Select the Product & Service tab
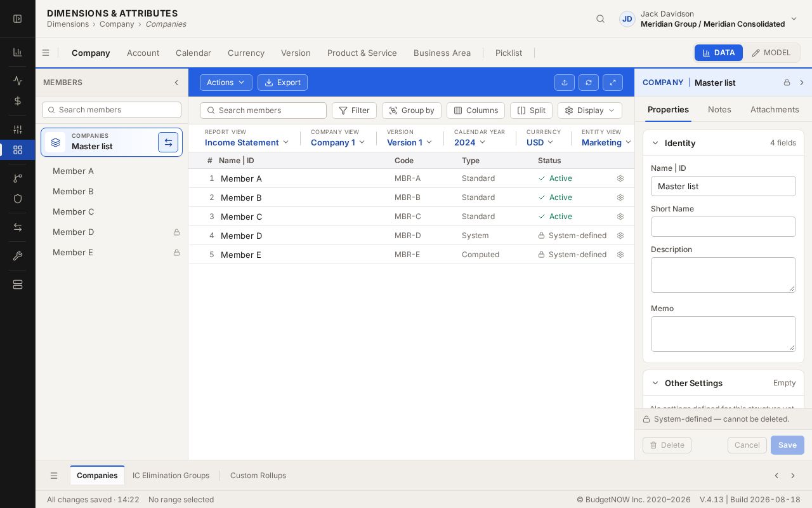 (362, 53)
